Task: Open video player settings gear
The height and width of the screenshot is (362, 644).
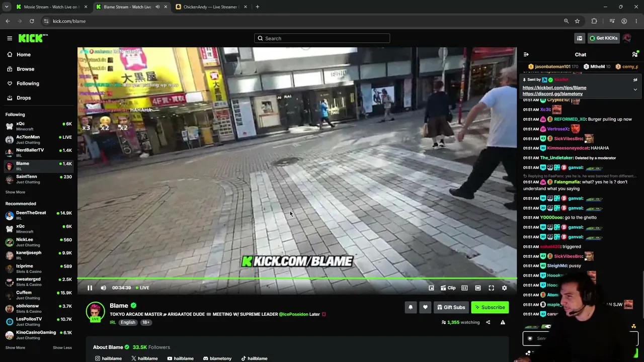Action: tap(504, 288)
